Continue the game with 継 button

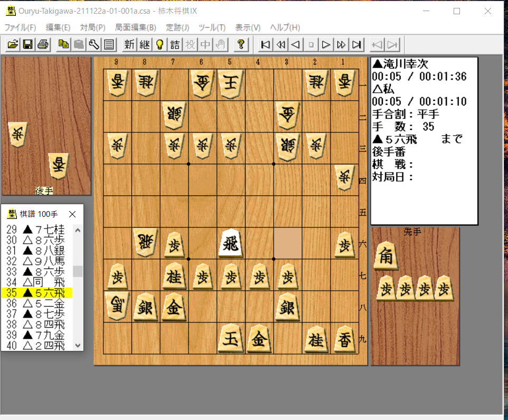click(x=145, y=44)
